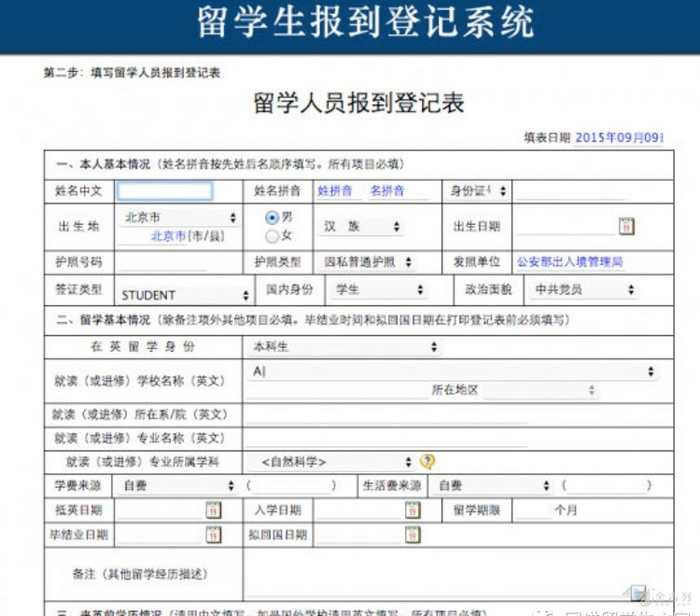Click the 拟回国日期 date input field
This screenshot has height=616, width=700.
(359, 535)
